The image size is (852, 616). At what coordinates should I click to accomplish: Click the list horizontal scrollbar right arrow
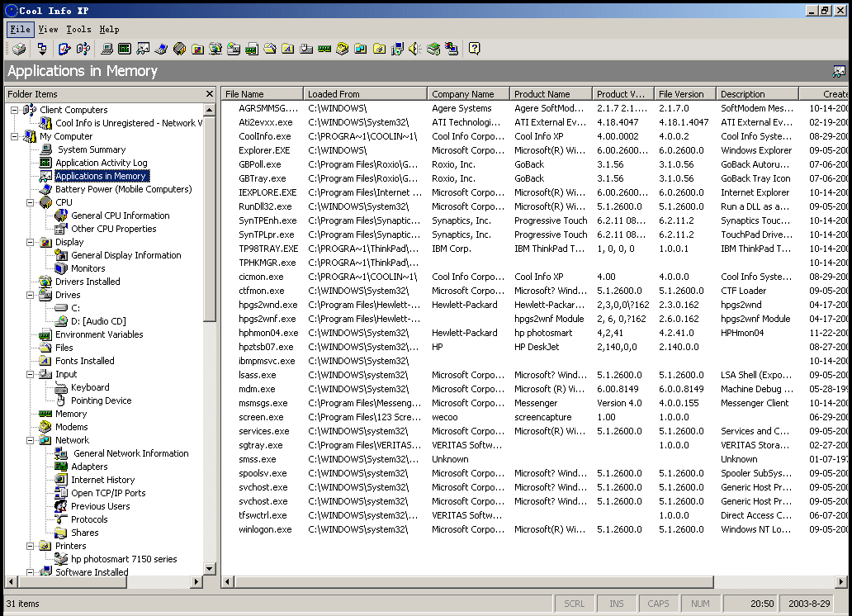click(x=841, y=582)
